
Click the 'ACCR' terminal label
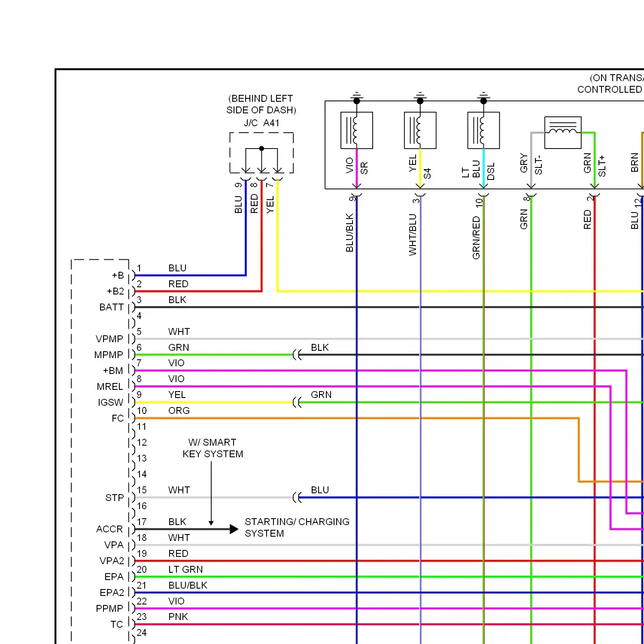[109, 529]
